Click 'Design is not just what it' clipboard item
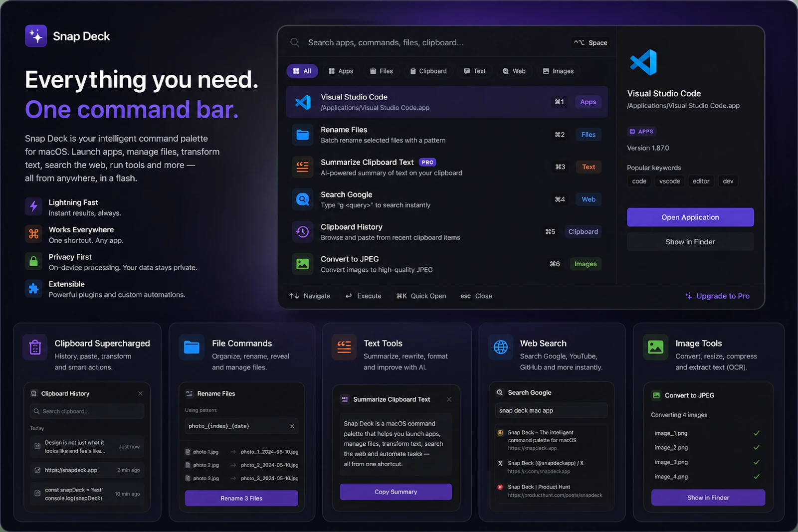The image size is (798, 532). pyautogui.click(x=87, y=447)
